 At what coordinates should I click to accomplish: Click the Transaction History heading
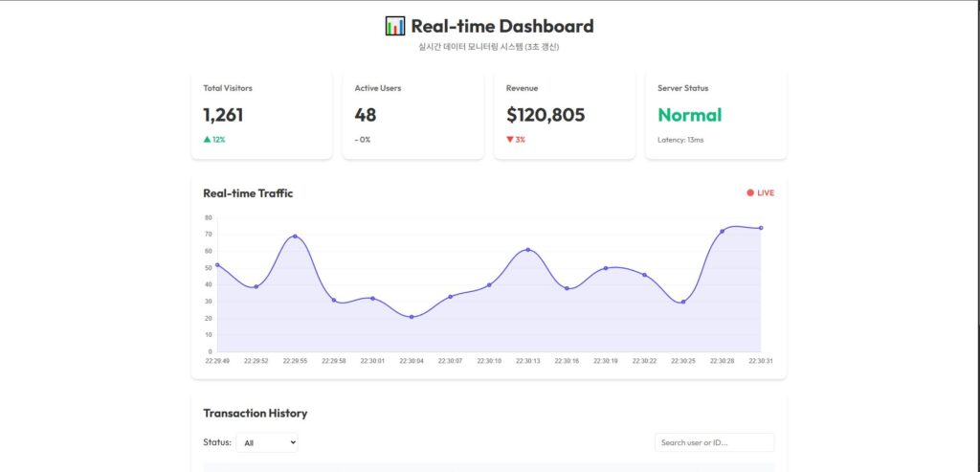tap(255, 414)
